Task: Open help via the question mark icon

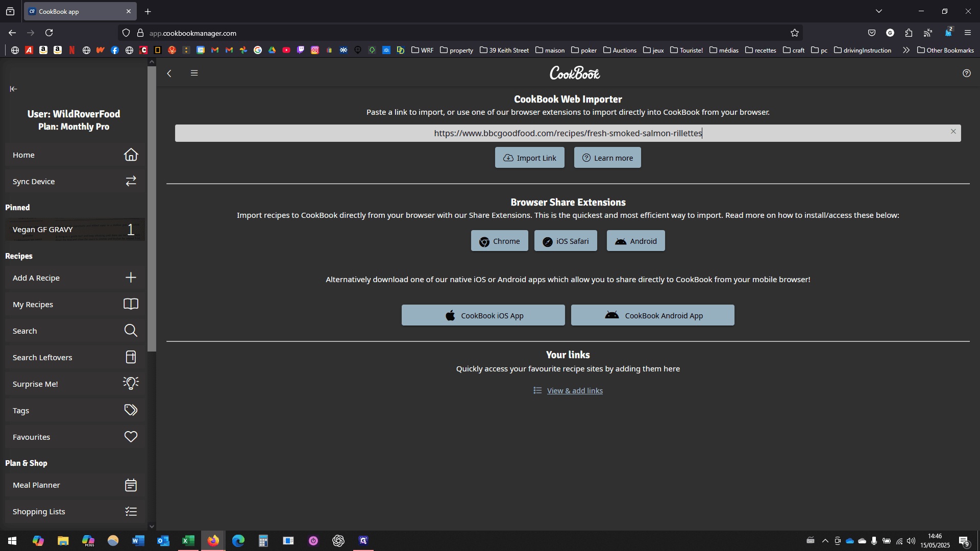Action: pyautogui.click(x=967, y=73)
